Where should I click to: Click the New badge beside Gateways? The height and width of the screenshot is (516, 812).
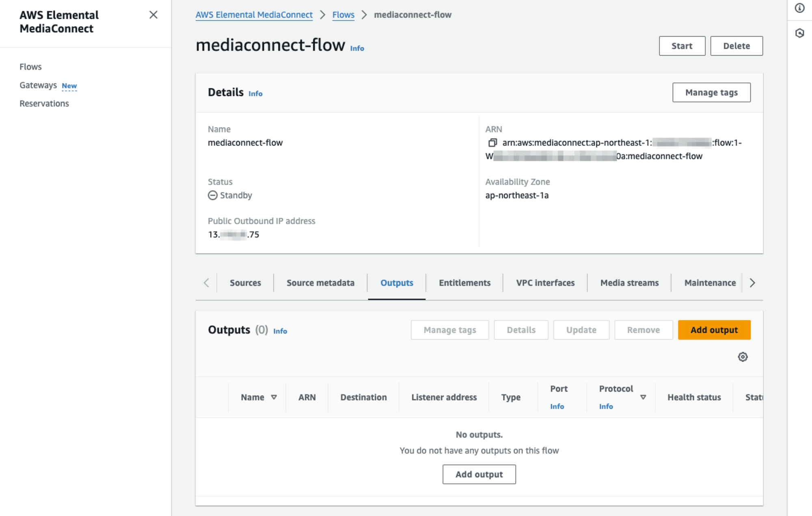69,86
